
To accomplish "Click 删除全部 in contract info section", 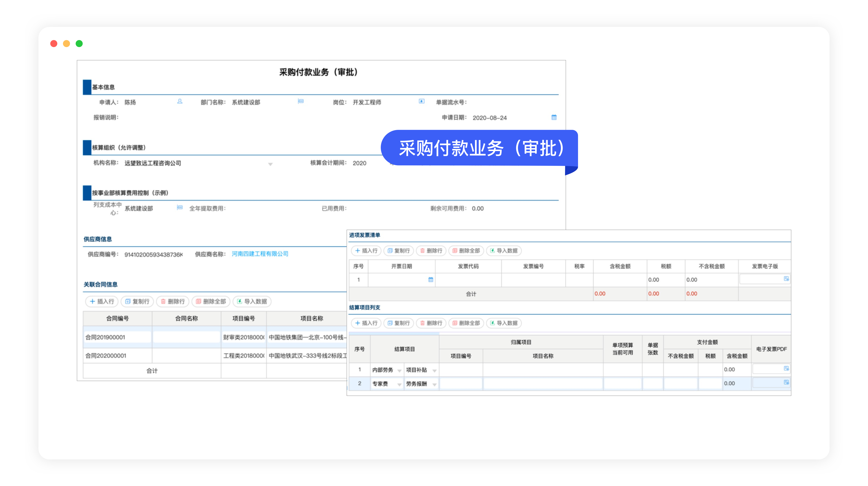I will 211,301.
